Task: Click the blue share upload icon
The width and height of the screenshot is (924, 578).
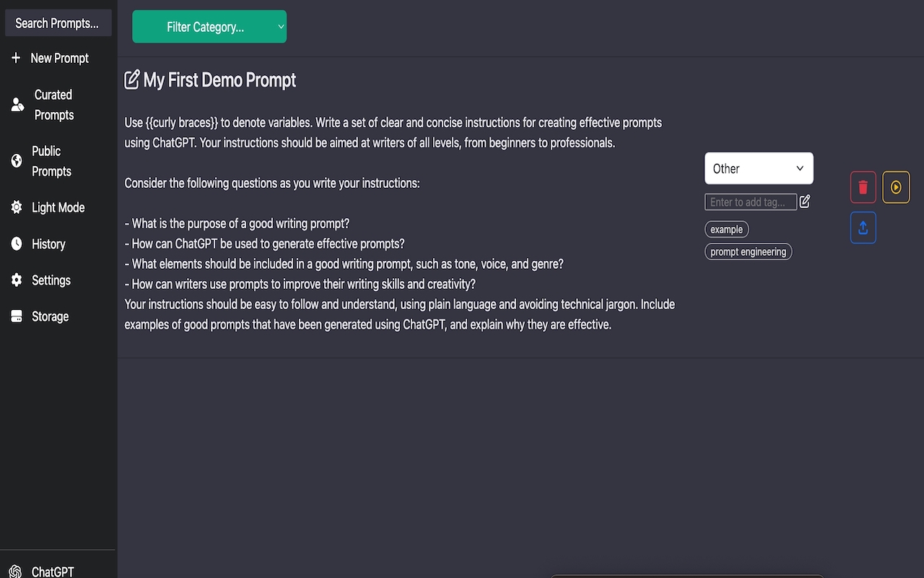Action: point(863,228)
